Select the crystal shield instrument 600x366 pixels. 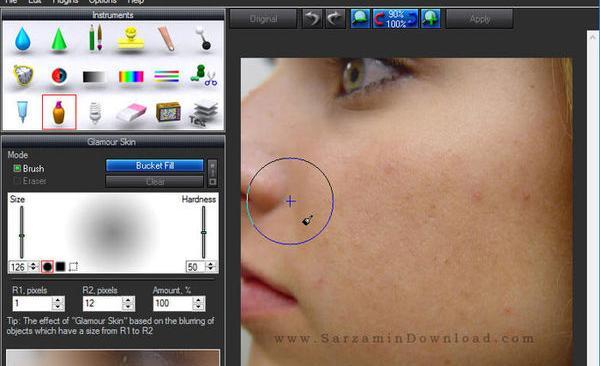tap(23, 75)
